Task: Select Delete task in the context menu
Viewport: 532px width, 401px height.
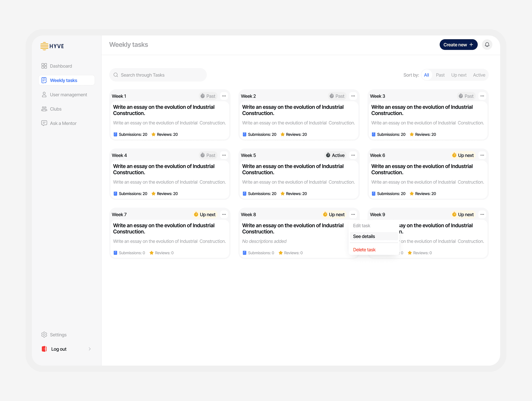Action: (364, 249)
